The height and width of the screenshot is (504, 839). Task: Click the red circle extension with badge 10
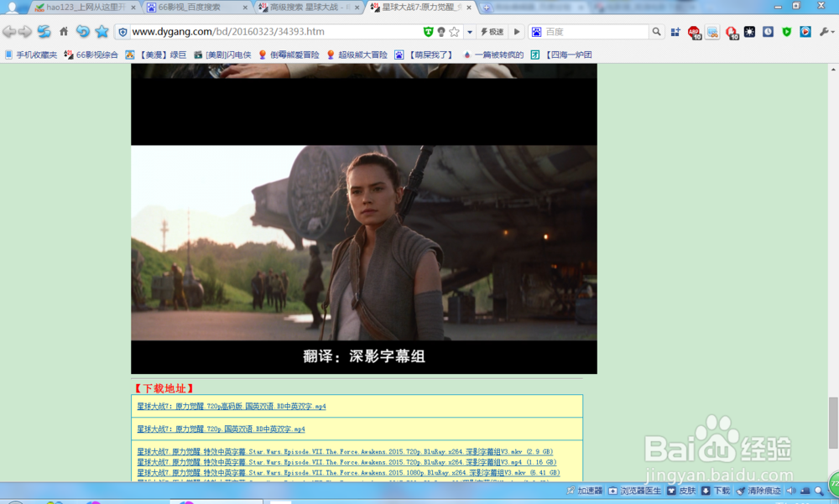coord(732,33)
